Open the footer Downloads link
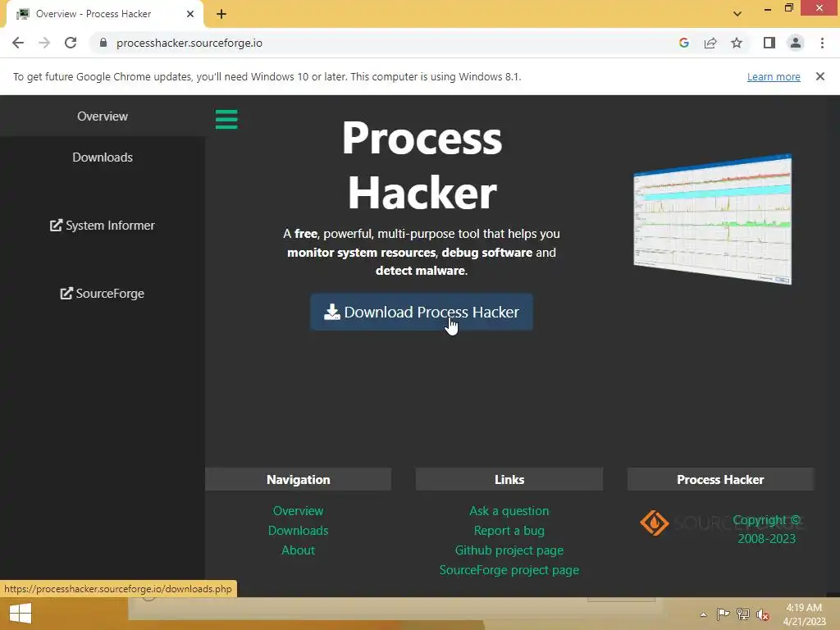840x630 pixels. (x=298, y=531)
